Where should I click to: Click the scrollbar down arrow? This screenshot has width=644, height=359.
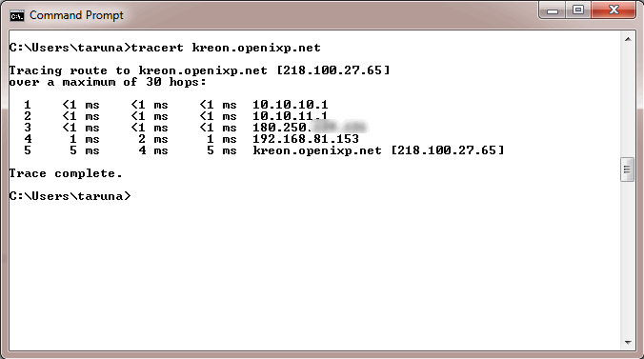(628, 342)
